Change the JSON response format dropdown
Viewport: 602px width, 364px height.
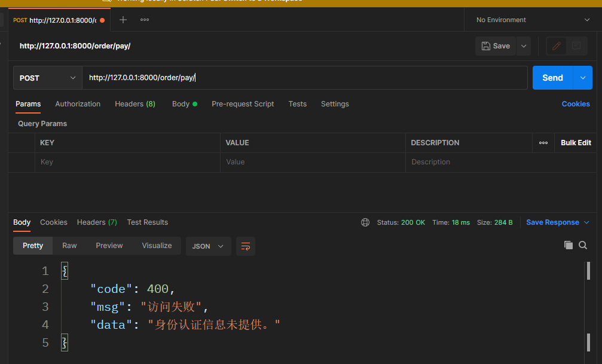click(208, 246)
